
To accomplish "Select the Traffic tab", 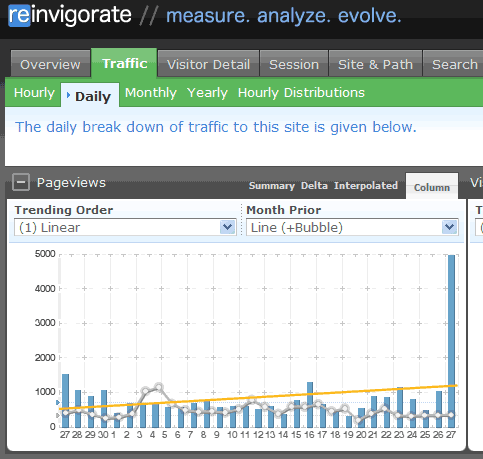I will pos(124,63).
